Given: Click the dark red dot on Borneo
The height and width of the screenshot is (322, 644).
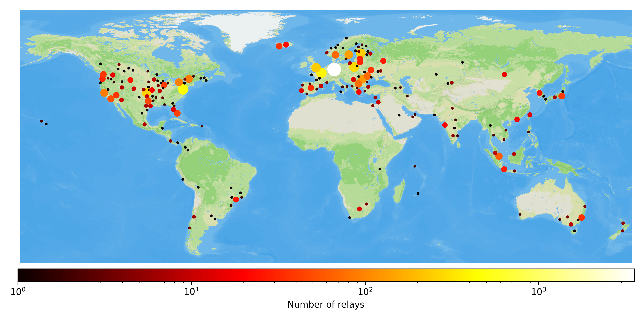Looking at the screenshot, I should (514, 154).
